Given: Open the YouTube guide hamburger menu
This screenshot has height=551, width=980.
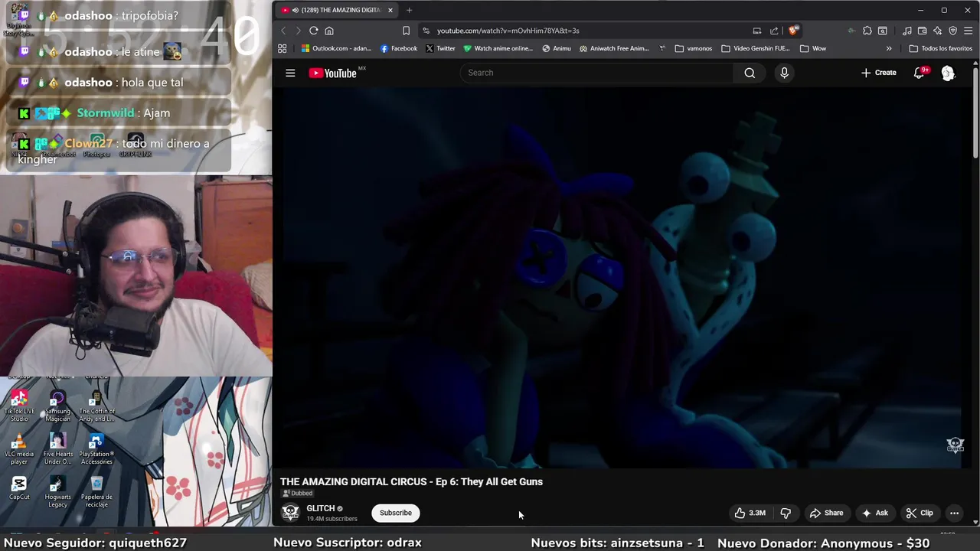Looking at the screenshot, I should 290,73.
